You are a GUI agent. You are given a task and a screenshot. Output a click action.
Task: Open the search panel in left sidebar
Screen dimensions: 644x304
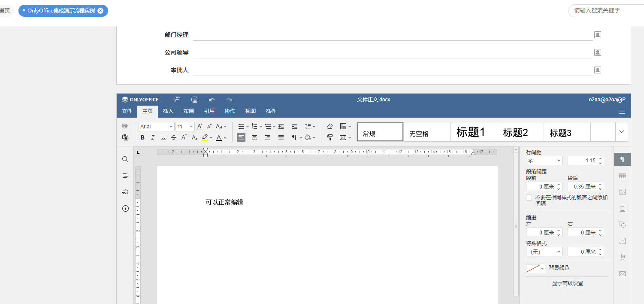click(x=125, y=159)
